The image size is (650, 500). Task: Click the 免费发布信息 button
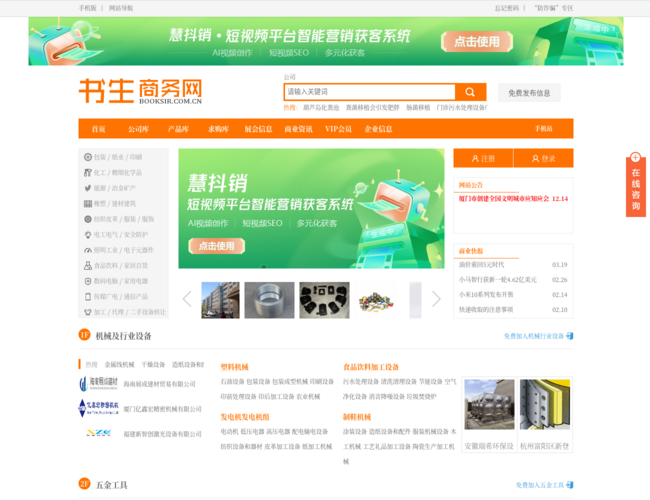tap(529, 93)
